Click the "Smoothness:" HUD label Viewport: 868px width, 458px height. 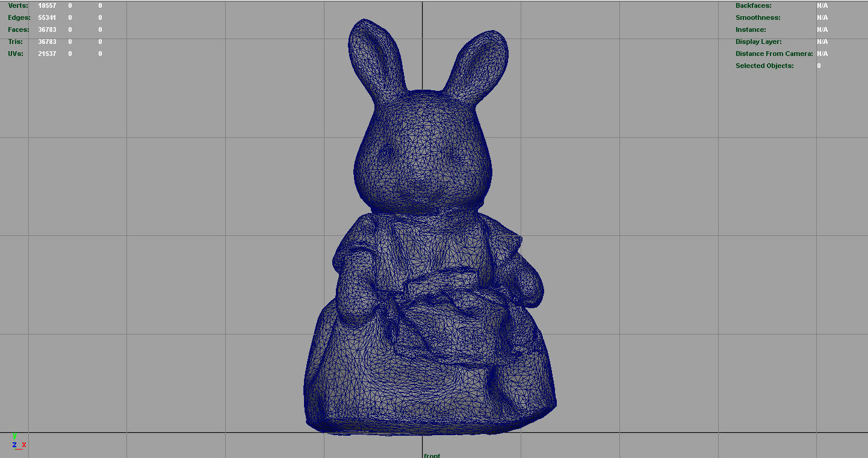point(758,17)
